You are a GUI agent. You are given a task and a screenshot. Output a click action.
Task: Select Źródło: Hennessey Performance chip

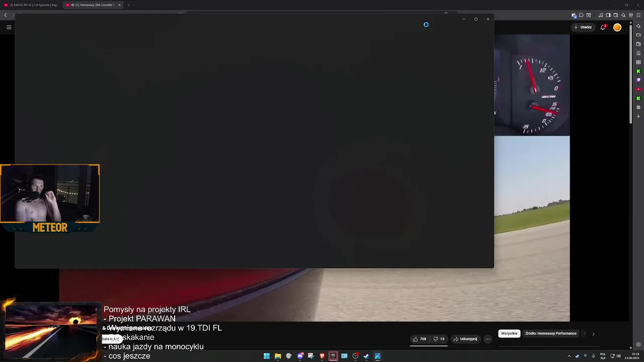[551, 333]
